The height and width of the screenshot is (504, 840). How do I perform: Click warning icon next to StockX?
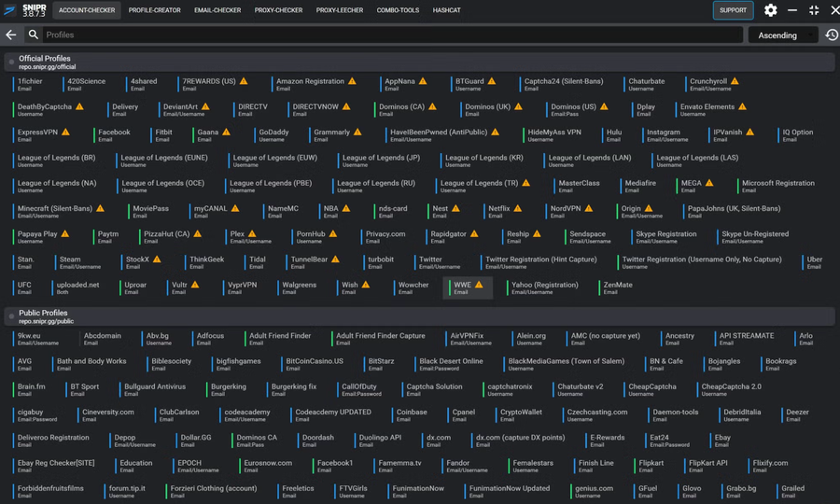(x=157, y=259)
